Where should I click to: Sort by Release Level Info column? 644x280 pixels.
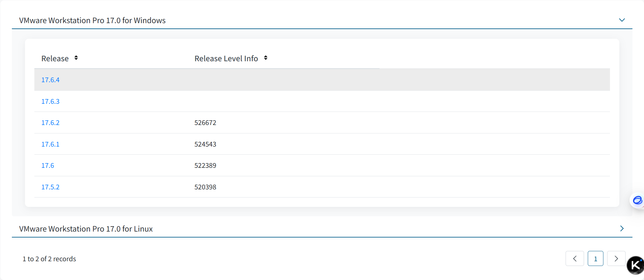coord(265,58)
